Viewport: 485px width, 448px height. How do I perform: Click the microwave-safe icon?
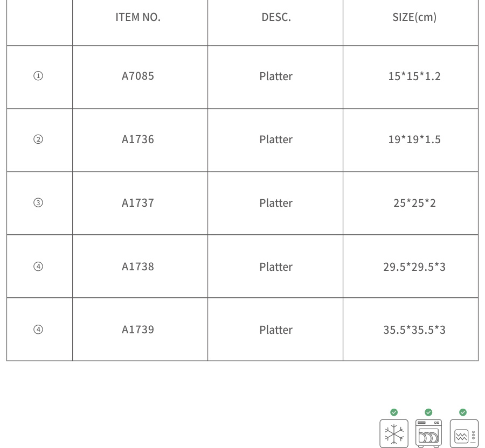(x=463, y=433)
